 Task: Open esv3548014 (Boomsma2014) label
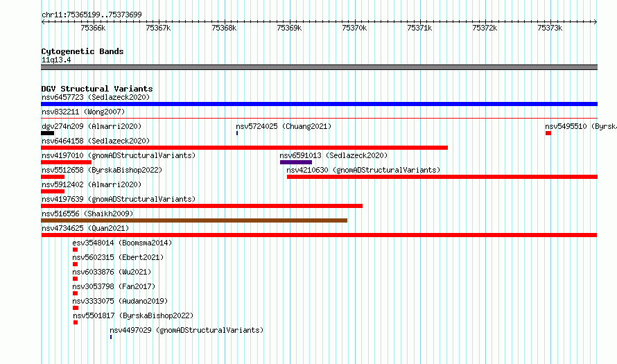(x=122, y=243)
